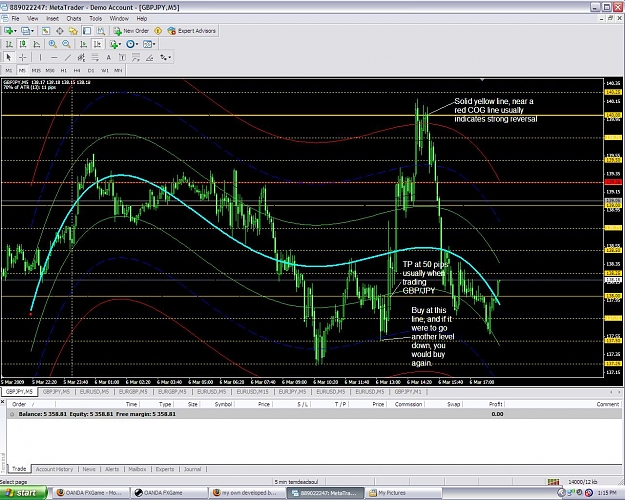The image size is (625, 500).
Task: Open the Strategy Tester icon
Action: (x=100, y=31)
